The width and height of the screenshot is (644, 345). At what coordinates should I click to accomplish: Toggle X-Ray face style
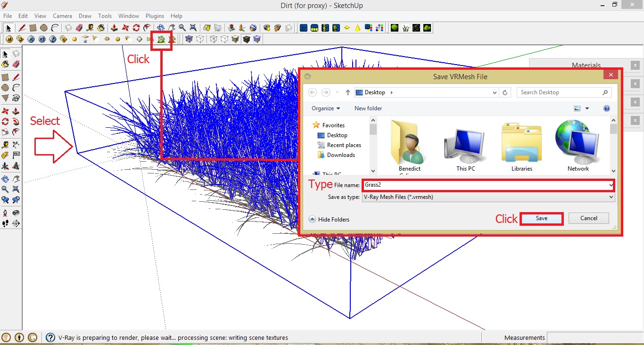189,39
